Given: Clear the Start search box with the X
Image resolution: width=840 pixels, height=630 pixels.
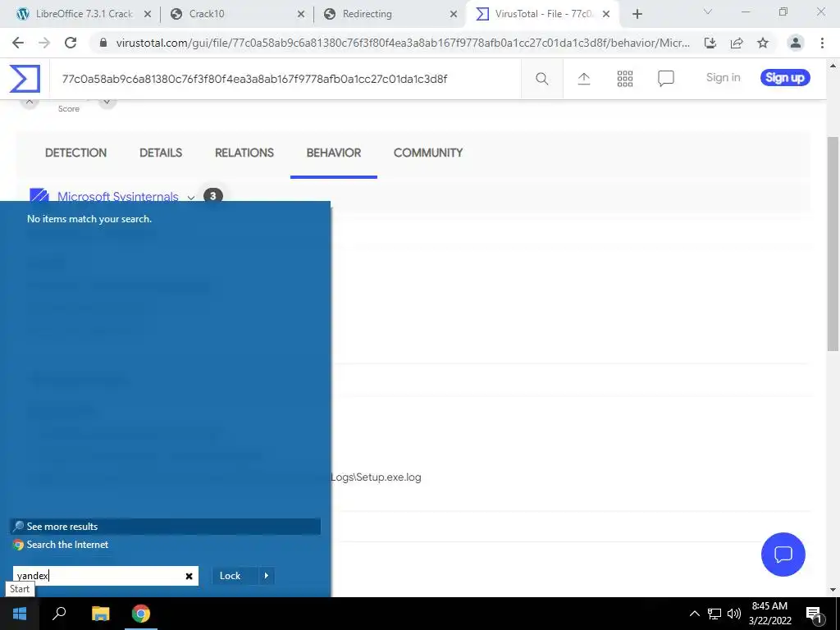Looking at the screenshot, I should 189,576.
